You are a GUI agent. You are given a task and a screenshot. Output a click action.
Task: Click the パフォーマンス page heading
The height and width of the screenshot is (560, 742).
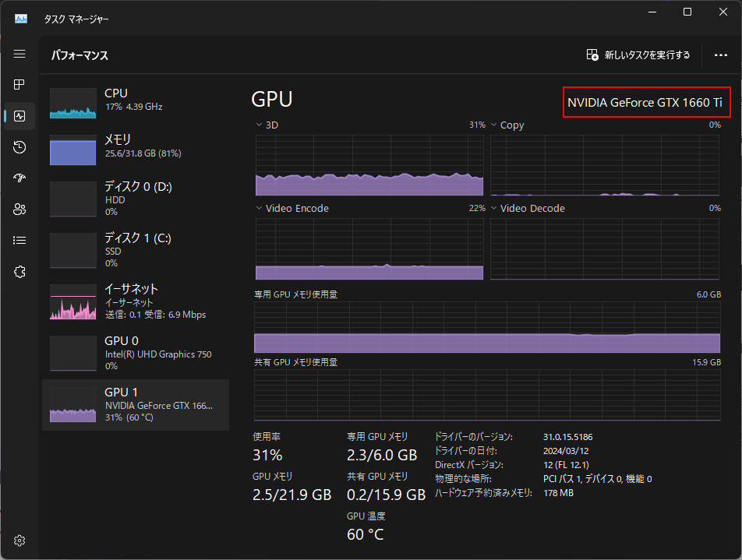pyautogui.click(x=79, y=55)
